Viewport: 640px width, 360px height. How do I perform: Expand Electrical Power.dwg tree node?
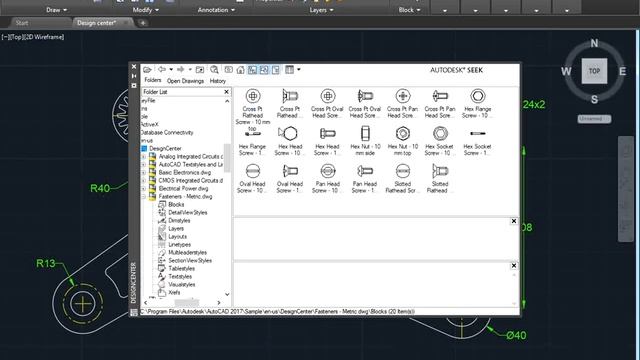[144, 189]
